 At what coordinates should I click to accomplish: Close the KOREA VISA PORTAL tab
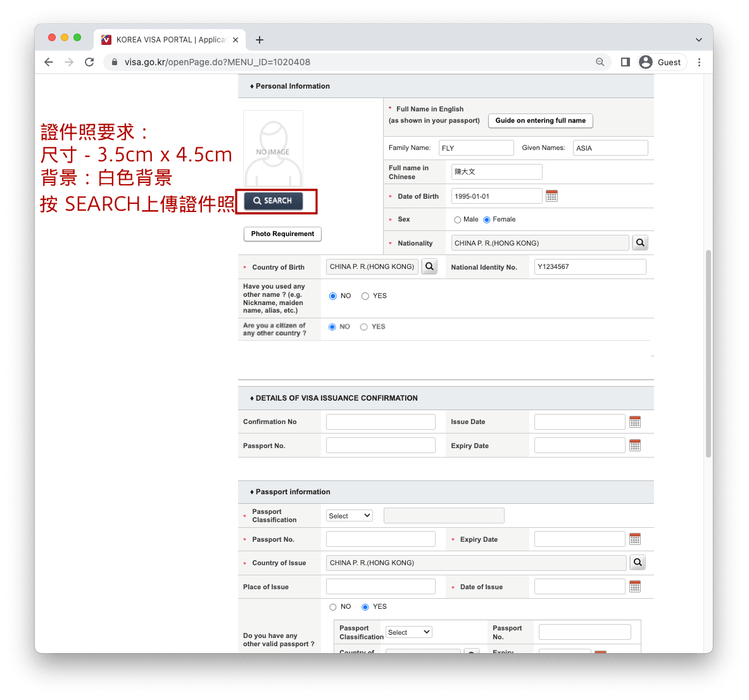coord(236,40)
